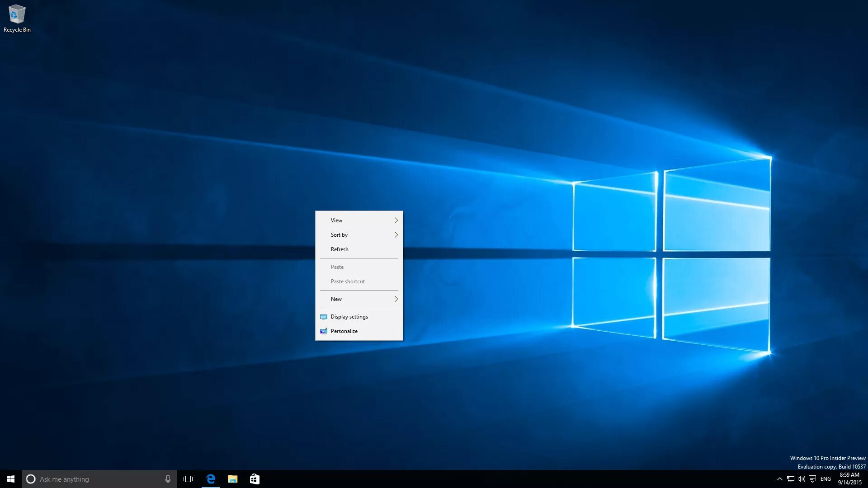
Task: Expand the Sort by submenu
Action: tap(359, 234)
